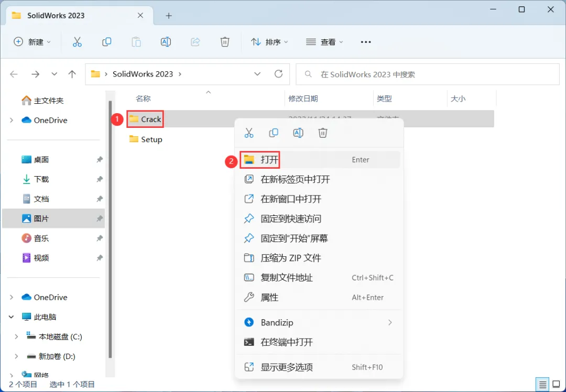Viewport: 566px width, 392px height.
Task: Choose 复制文件地址
Action: (319, 278)
